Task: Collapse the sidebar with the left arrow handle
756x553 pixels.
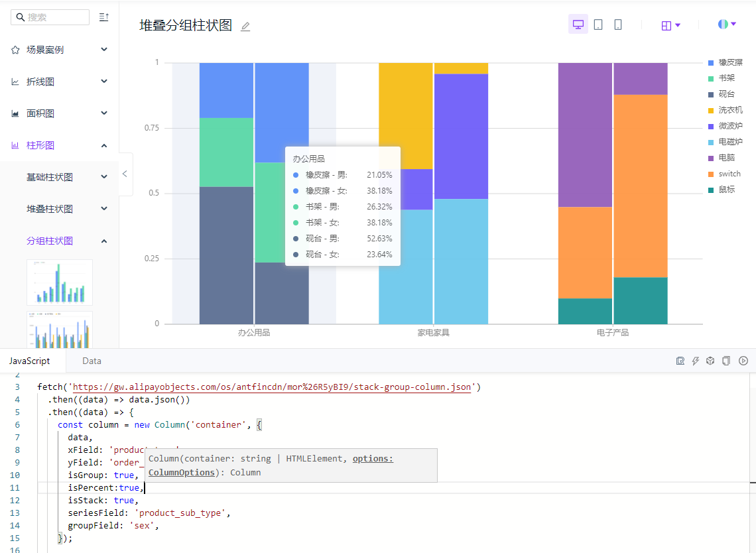Action: click(x=125, y=174)
